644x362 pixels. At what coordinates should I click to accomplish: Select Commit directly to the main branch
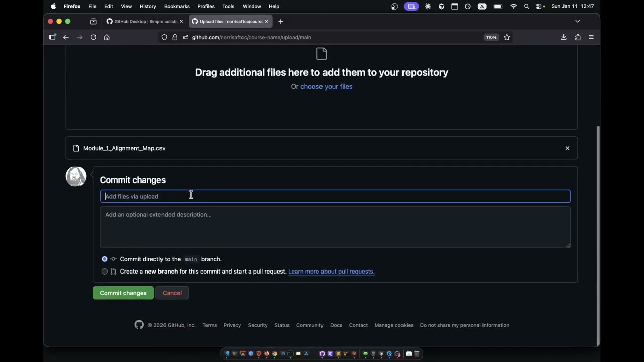click(105, 259)
